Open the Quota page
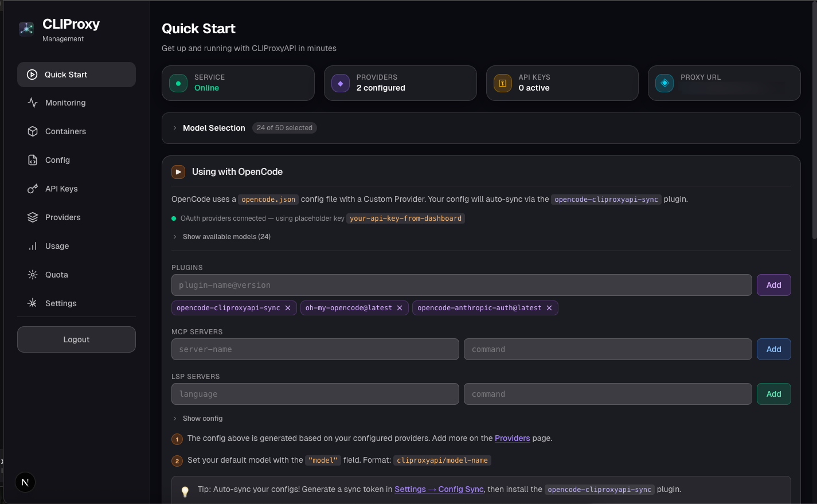This screenshot has height=504, width=817. pyautogui.click(x=76, y=275)
